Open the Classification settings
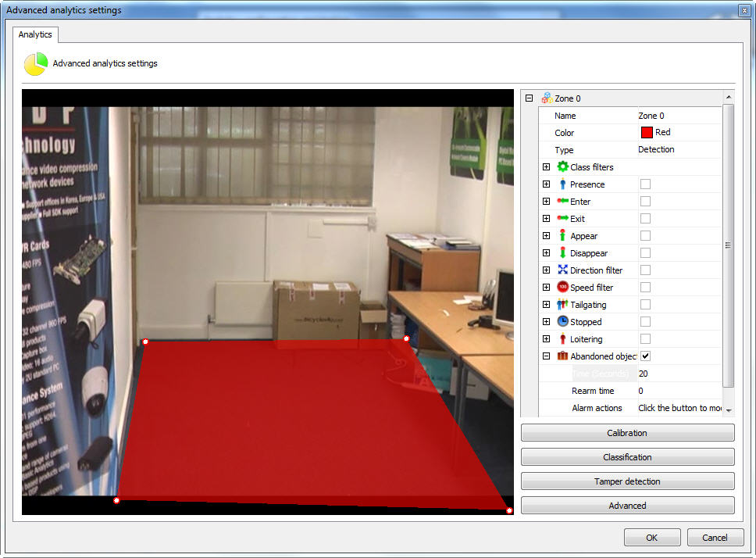Image resolution: width=756 pixels, height=558 pixels. pos(627,456)
